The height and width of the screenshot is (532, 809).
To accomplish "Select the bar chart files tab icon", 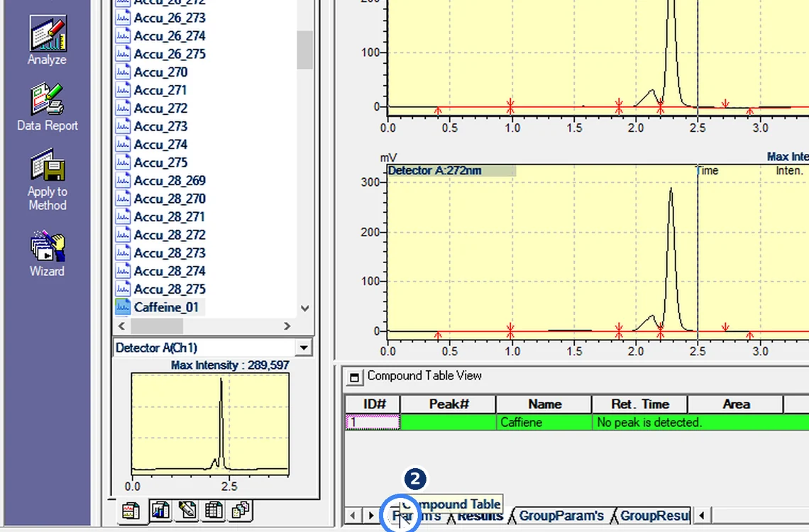I will (x=160, y=510).
